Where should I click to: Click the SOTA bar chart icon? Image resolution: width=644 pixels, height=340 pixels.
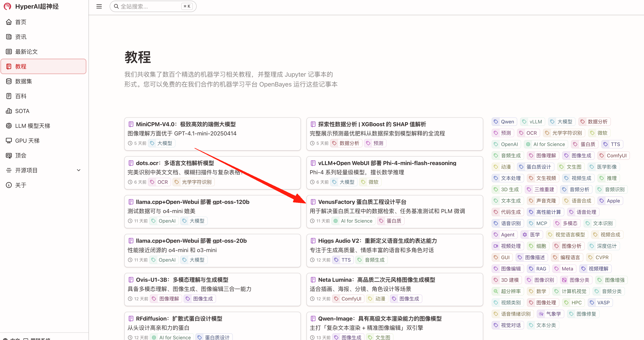(9, 111)
